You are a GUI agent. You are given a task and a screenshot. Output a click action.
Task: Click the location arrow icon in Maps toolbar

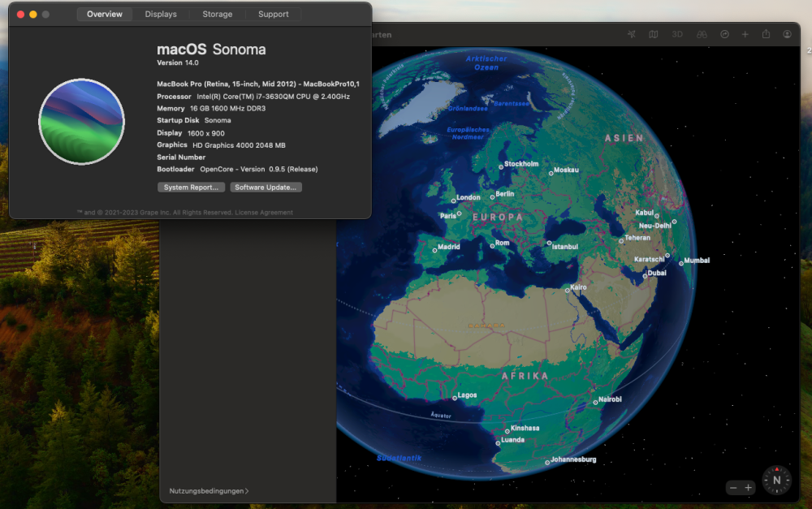tap(631, 34)
